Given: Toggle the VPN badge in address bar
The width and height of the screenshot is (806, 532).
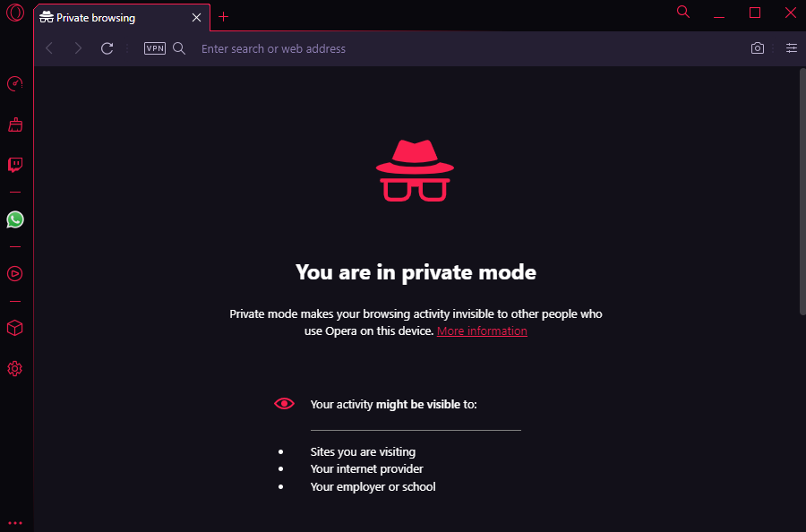Looking at the screenshot, I should point(155,48).
